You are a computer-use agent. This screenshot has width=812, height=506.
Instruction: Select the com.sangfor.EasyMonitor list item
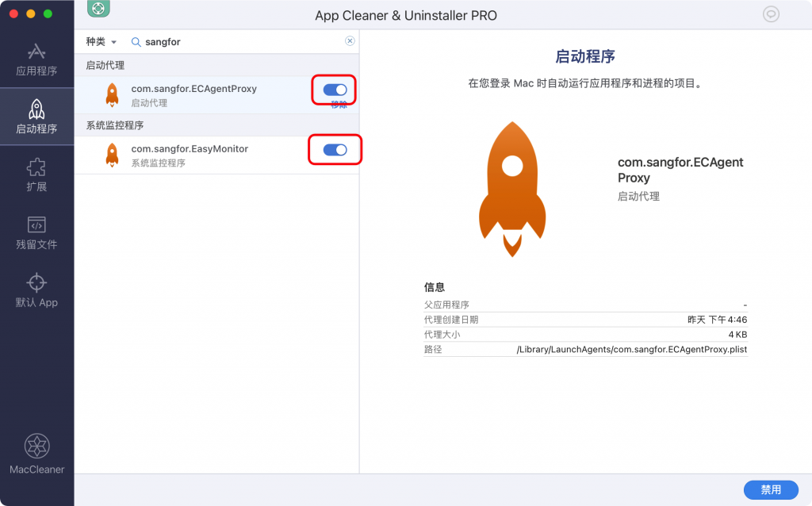coord(190,155)
